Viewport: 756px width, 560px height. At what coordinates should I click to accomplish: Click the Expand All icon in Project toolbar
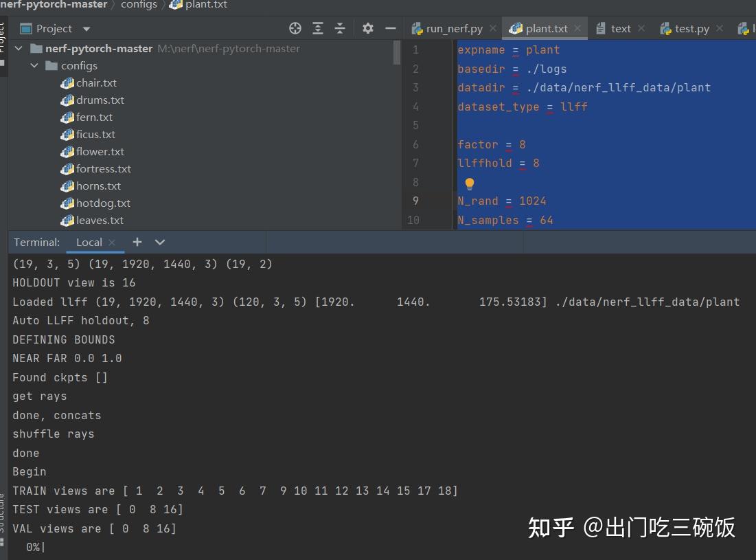coord(317,28)
